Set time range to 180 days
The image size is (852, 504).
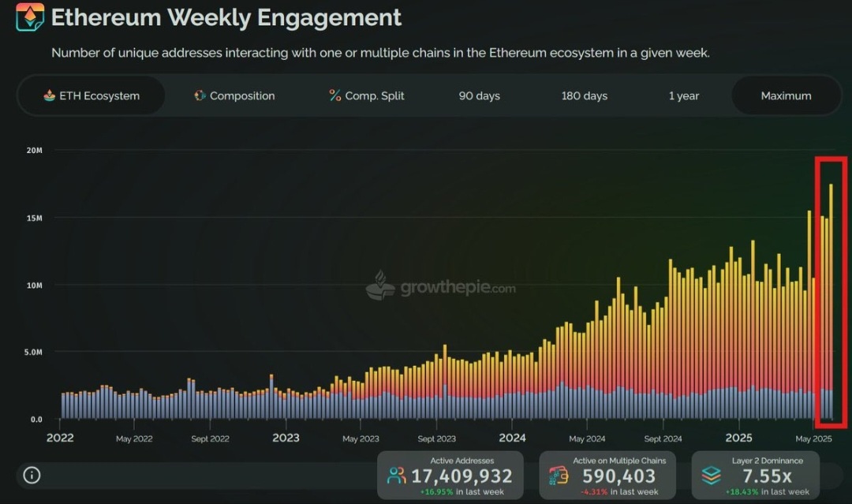click(x=584, y=95)
